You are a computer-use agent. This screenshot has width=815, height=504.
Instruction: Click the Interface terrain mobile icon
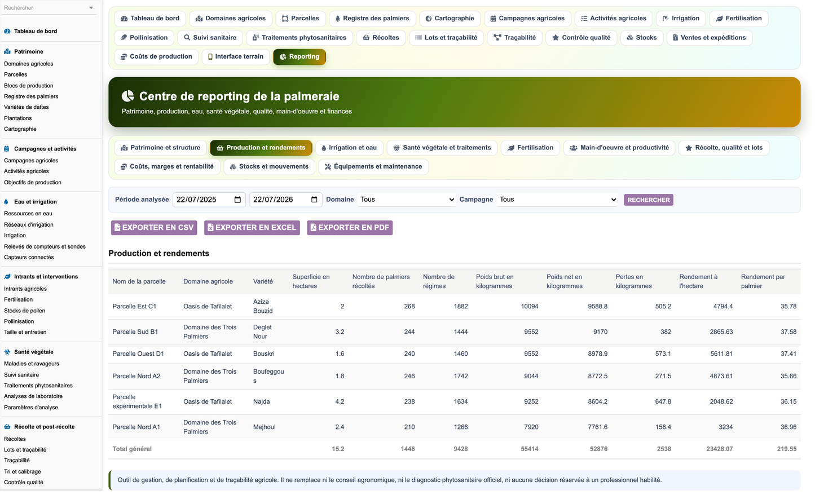coord(210,57)
